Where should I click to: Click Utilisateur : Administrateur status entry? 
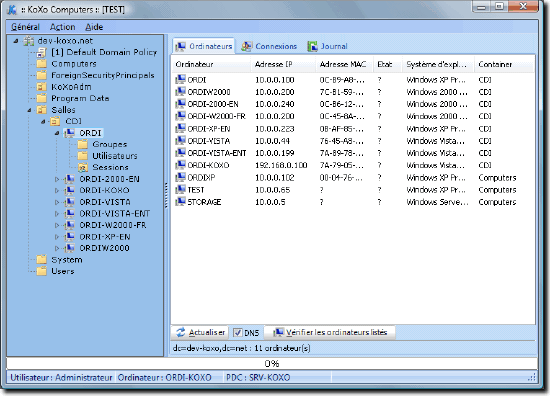tap(61, 378)
